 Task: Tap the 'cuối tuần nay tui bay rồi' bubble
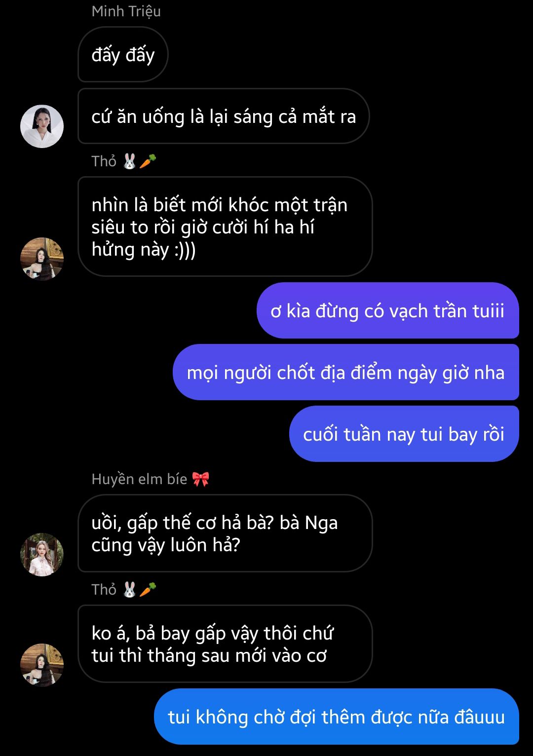click(404, 434)
